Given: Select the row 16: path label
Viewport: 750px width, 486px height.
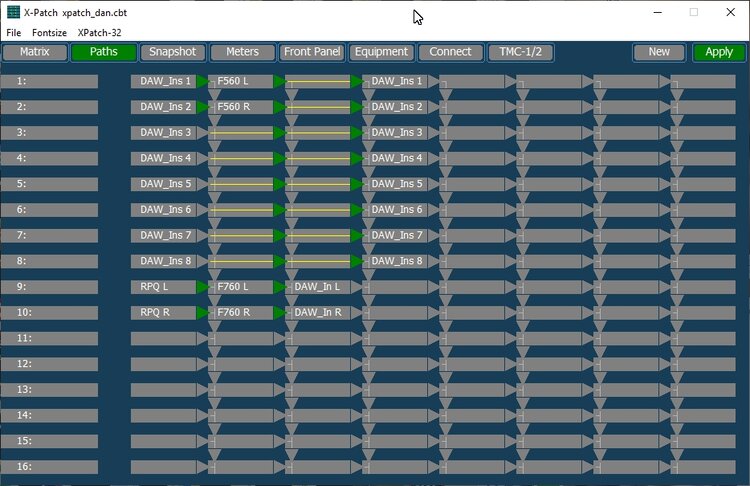Looking at the screenshot, I should click(x=50, y=467).
